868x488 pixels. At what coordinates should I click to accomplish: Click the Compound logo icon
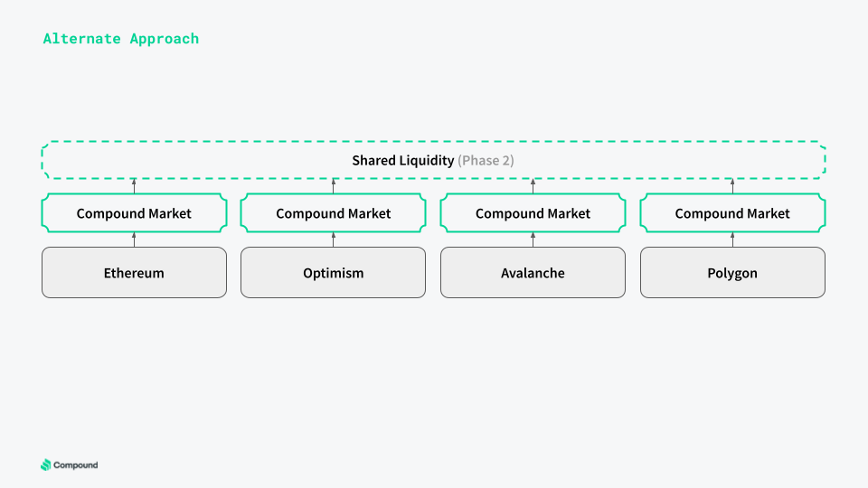(x=46, y=465)
